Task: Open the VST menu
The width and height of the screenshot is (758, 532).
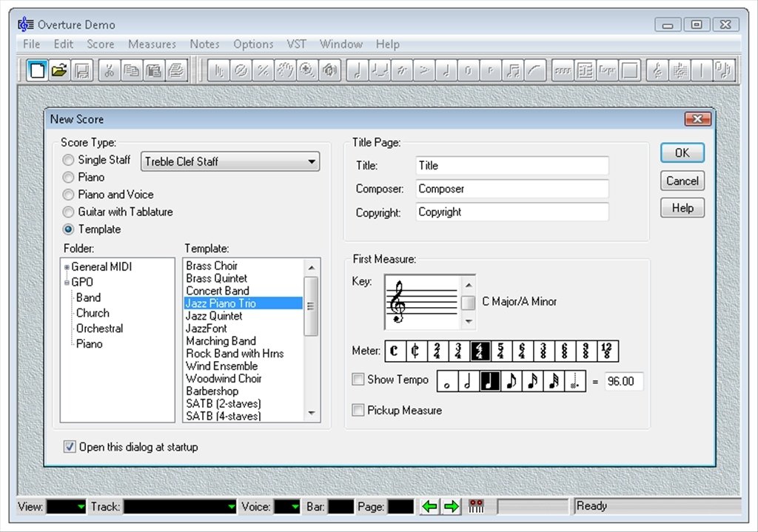Action: [296, 44]
